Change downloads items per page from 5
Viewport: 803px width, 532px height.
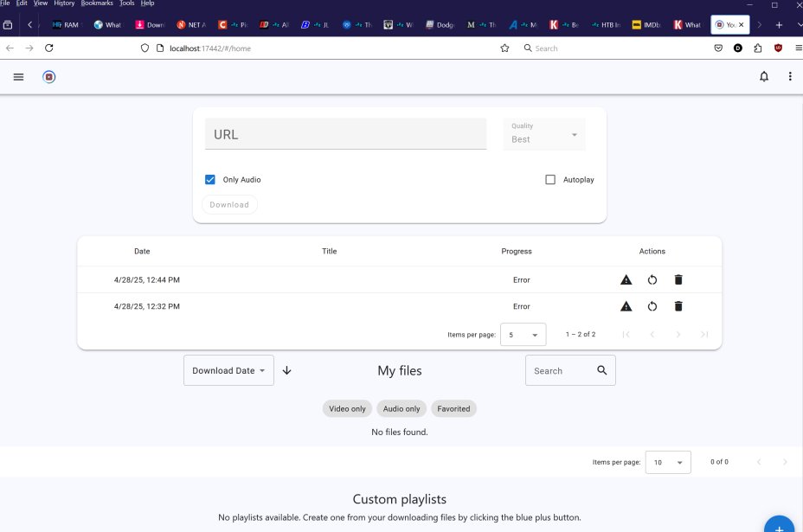tap(523, 335)
